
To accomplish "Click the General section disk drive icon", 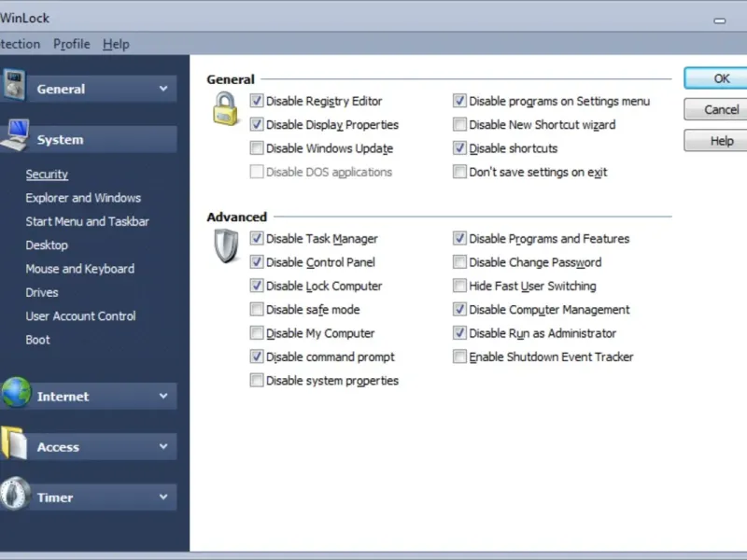I will [14, 85].
